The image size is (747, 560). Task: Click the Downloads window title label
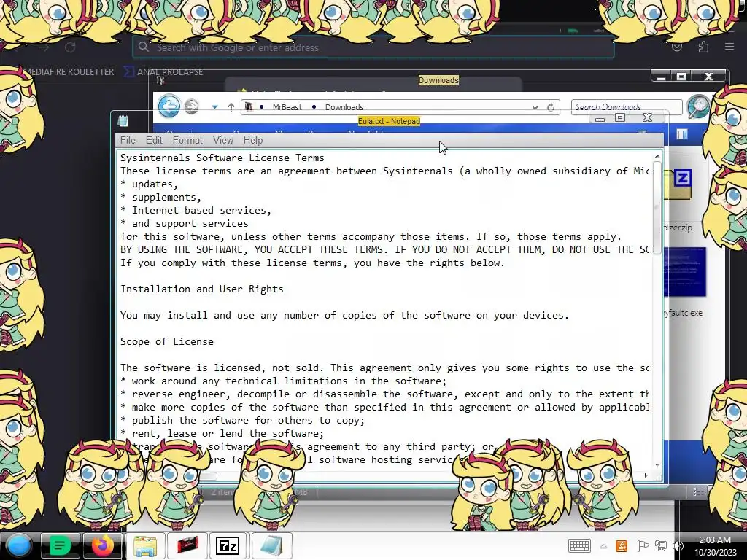(438, 80)
